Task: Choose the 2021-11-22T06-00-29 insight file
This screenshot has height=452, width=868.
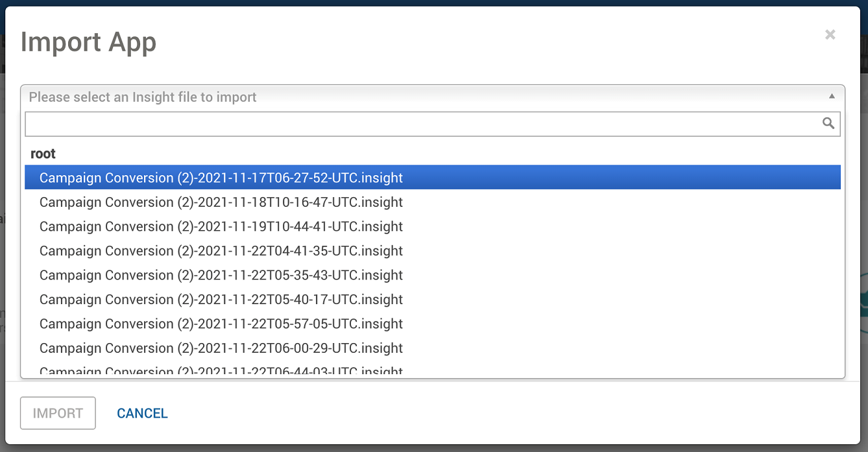Action: pyautogui.click(x=221, y=348)
